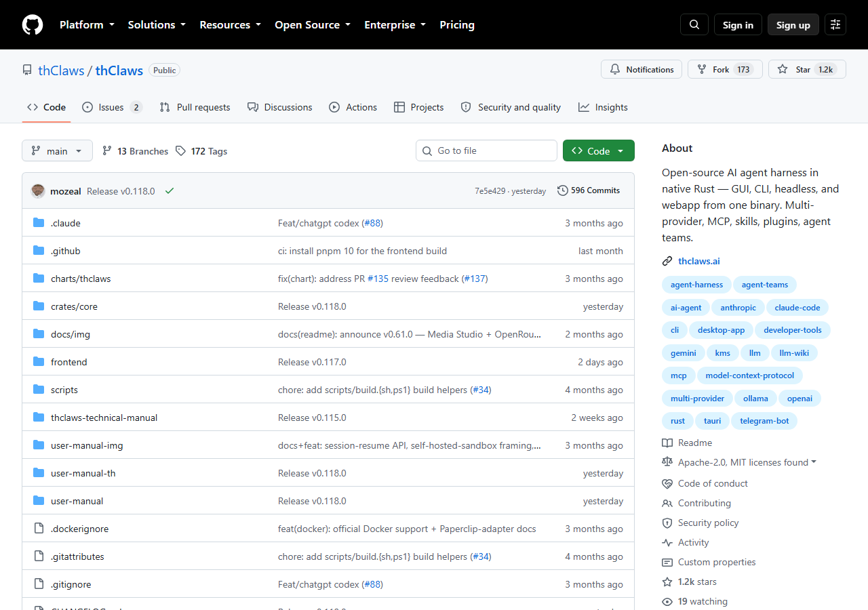Image resolution: width=868 pixels, height=610 pixels.
Task: Open the search magnifier button
Action: (694, 24)
